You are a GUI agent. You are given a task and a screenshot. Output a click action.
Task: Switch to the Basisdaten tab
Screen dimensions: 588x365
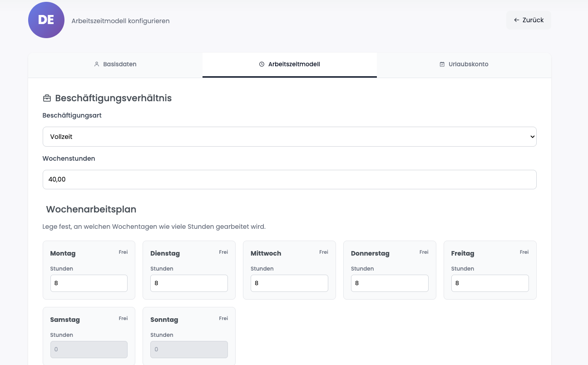pyautogui.click(x=115, y=64)
